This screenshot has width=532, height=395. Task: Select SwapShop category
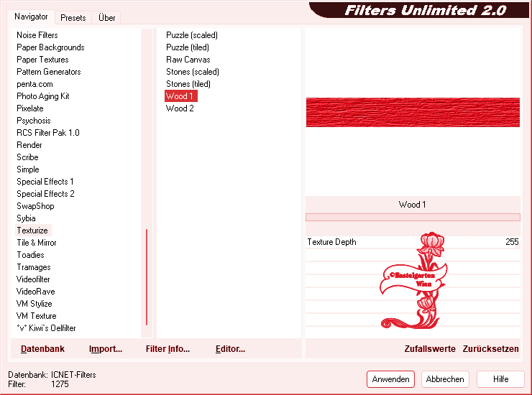point(35,206)
